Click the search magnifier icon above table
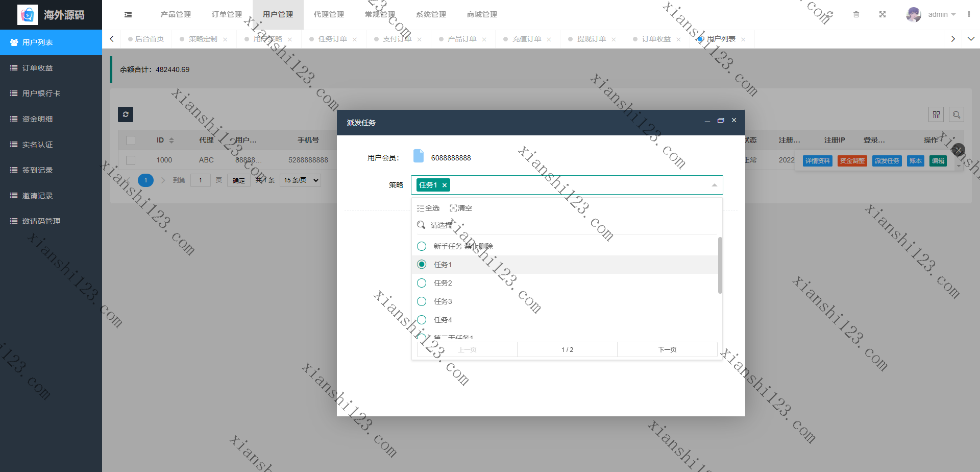980x472 pixels. tap(957, 114)
